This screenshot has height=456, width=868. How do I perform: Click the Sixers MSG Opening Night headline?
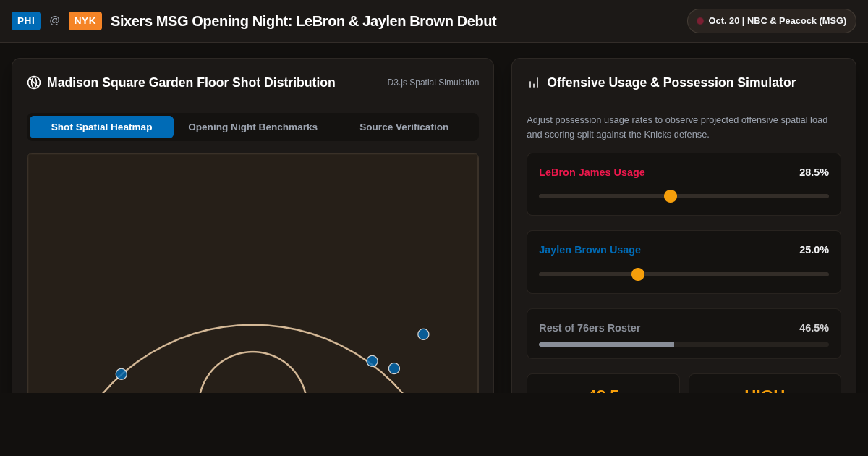tap(303, 21)
